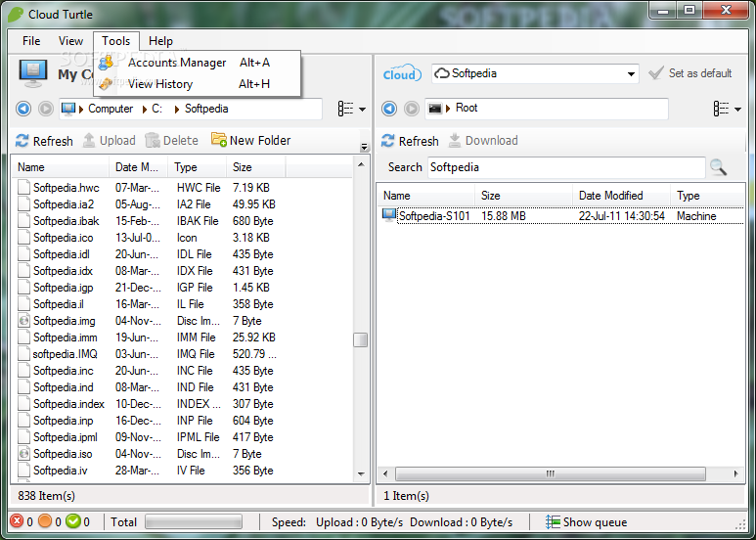This screenshot has height=540, width=756.
Task: Click cloud list horizontal scrollbar thumb
Action: [x=550, y=473]
